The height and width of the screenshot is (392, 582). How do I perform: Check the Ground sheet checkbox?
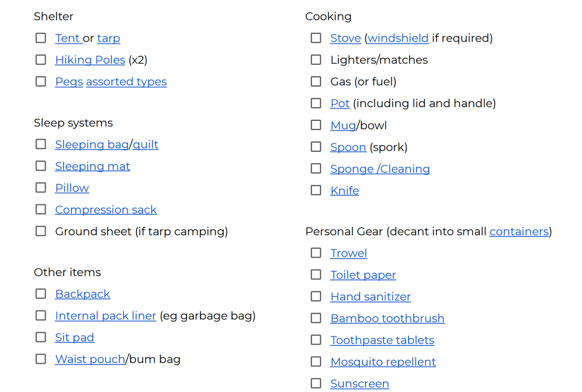click(41, 231)
